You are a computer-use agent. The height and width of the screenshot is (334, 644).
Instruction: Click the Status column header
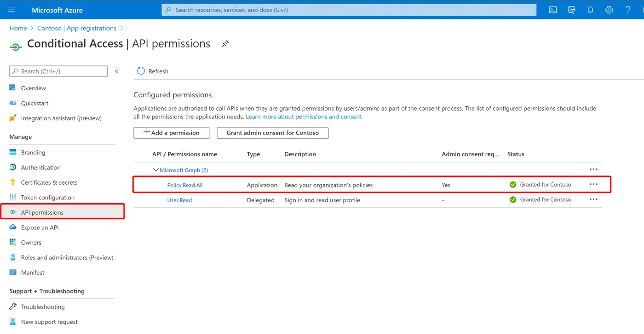516,154
